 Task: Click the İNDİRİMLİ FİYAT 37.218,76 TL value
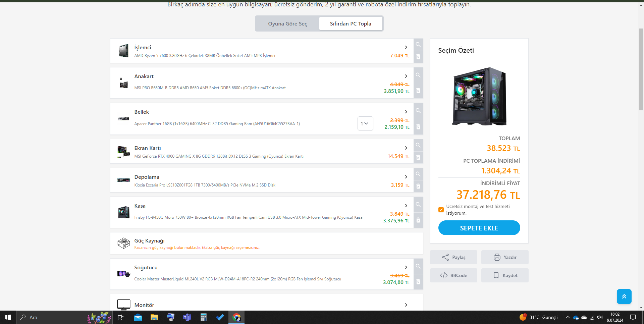pyautogui.click(x=488, y=195)
